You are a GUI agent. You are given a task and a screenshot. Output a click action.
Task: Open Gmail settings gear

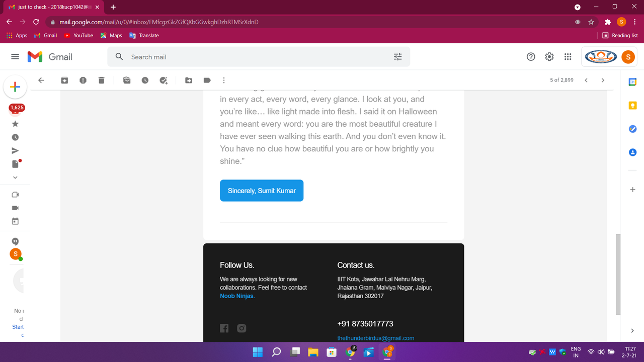pos(549,57)
